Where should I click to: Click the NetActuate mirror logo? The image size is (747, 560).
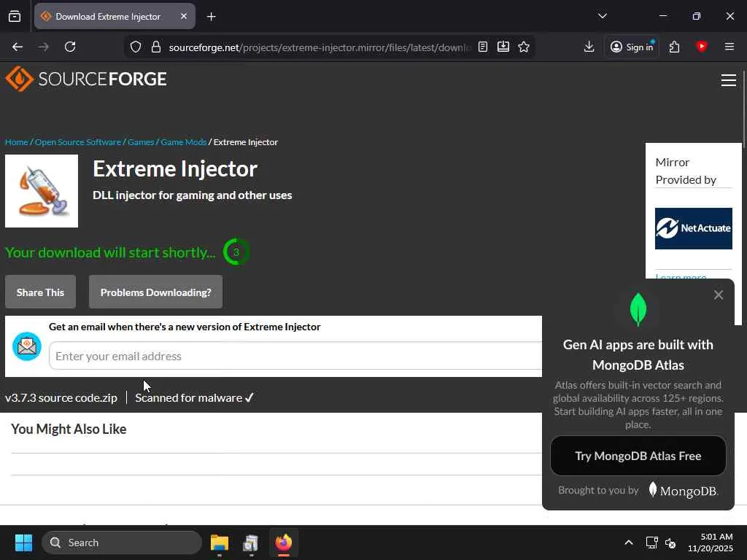(x=693, y=228)
